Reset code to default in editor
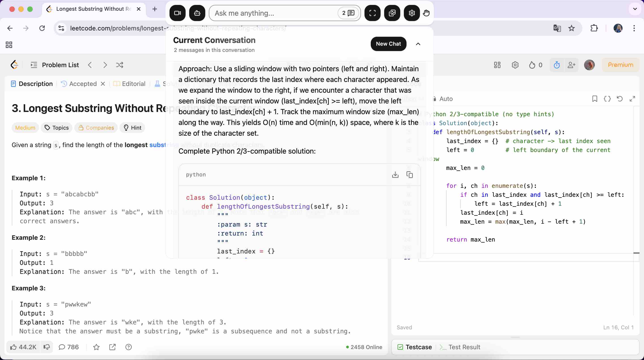The image size is (644, 360). [x=619, y=99]
